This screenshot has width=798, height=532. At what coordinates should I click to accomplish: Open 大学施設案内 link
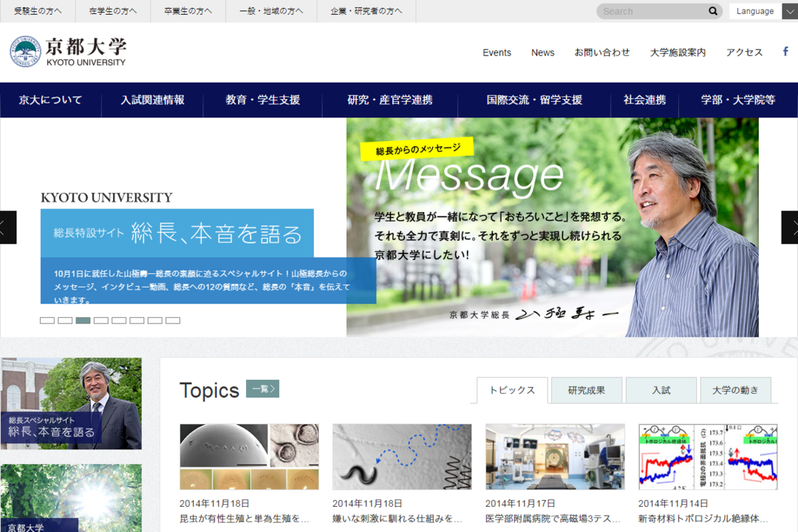tap(678, 52)
